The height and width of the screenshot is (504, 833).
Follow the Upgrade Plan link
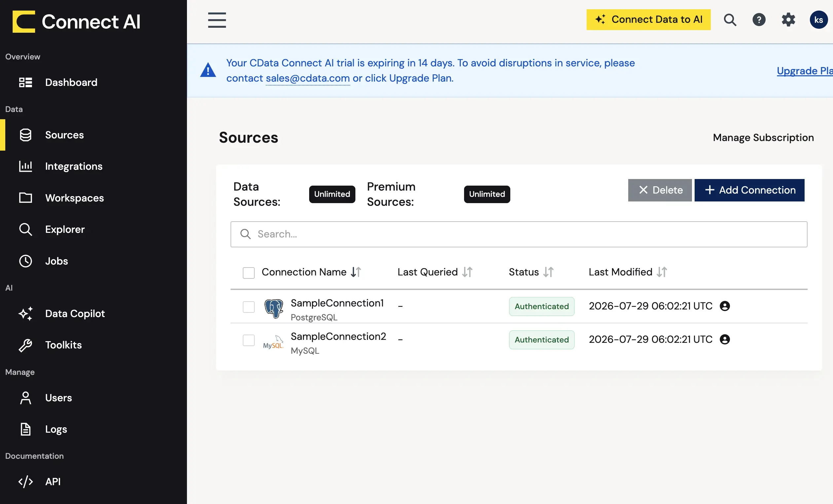(805, 70)
